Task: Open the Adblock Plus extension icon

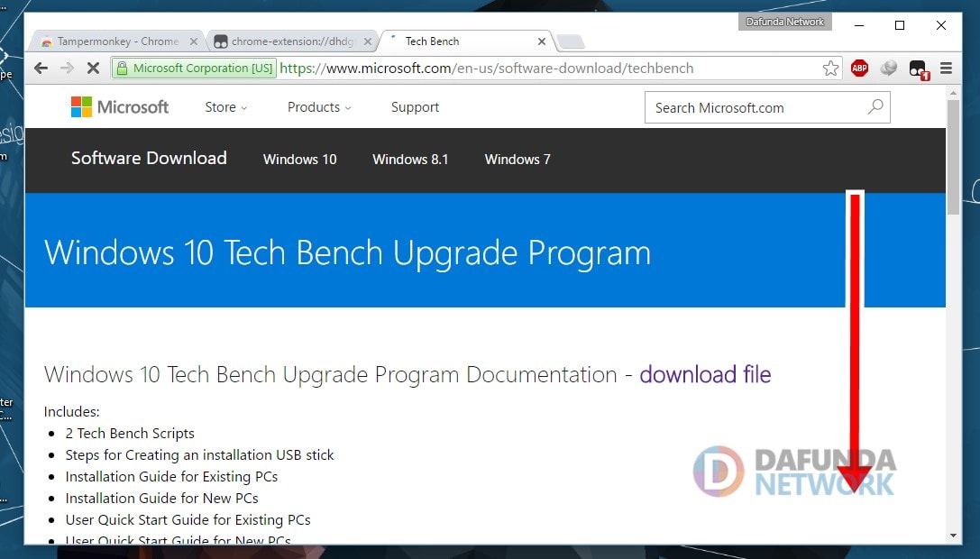Action: click(x=859, y=69)
